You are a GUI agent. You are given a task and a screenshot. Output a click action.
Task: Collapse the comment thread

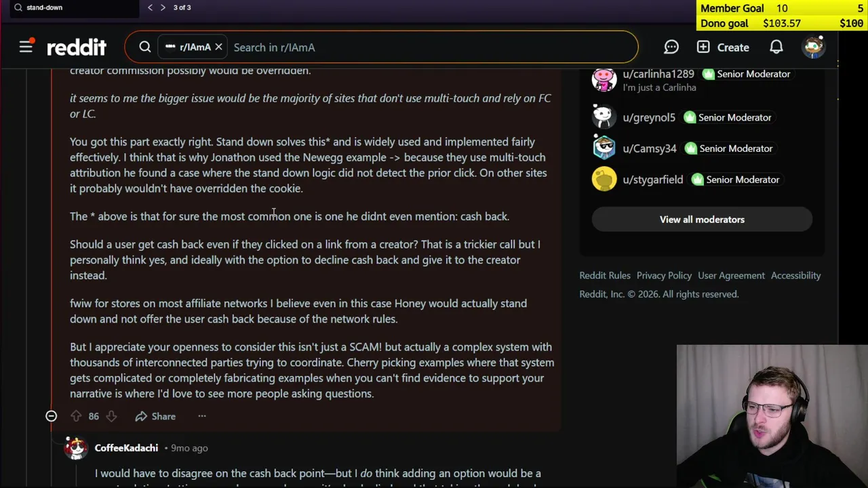point(51,416)
